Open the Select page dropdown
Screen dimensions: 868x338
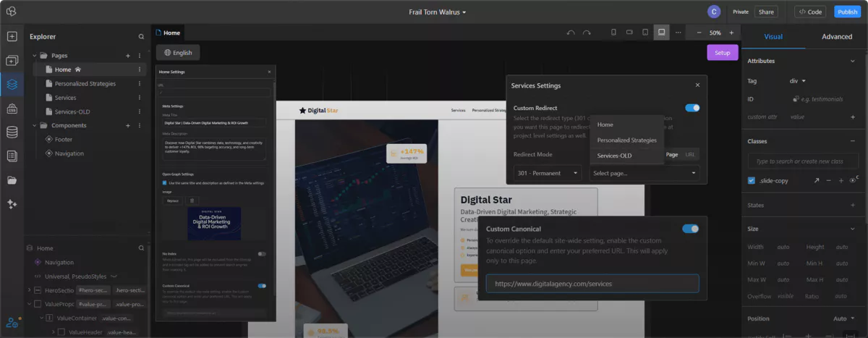click(x=644, y=173)
